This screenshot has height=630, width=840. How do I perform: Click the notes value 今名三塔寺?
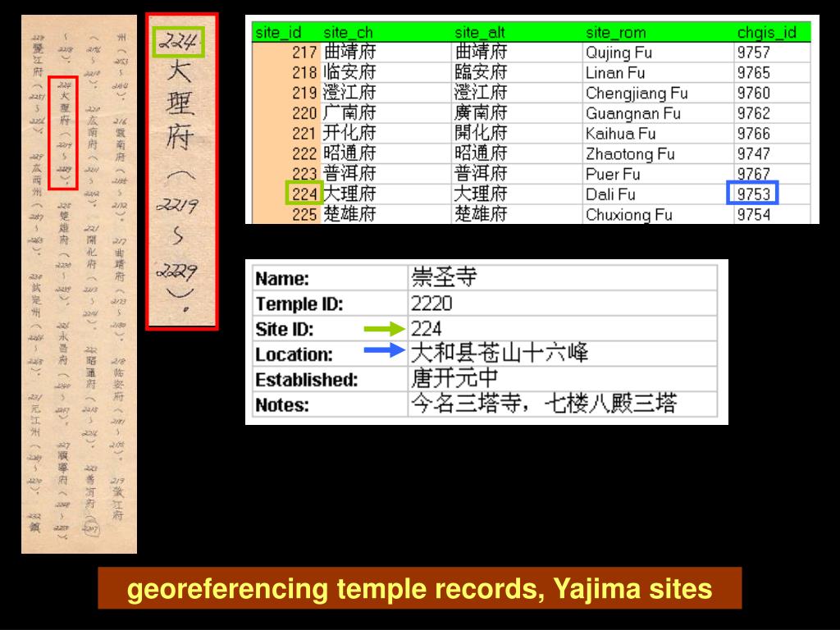(466, 404)
